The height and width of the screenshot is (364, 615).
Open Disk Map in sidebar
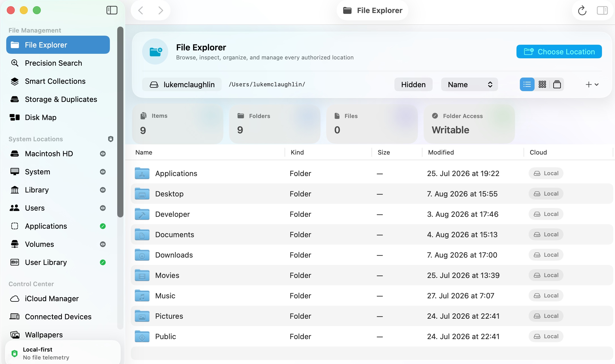[x=58, y=117]
